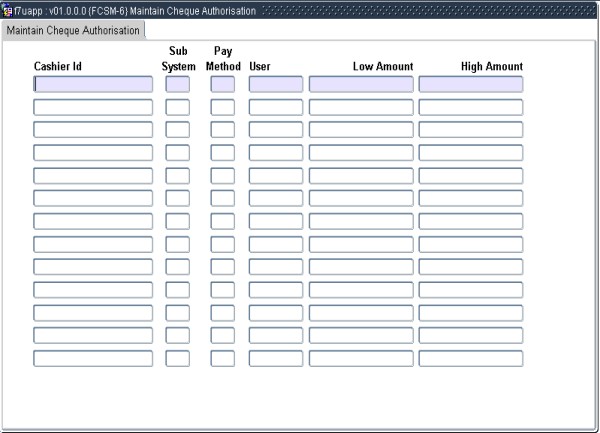Select the Maintain Cheque Authorisation tab

tap(75, 30)
